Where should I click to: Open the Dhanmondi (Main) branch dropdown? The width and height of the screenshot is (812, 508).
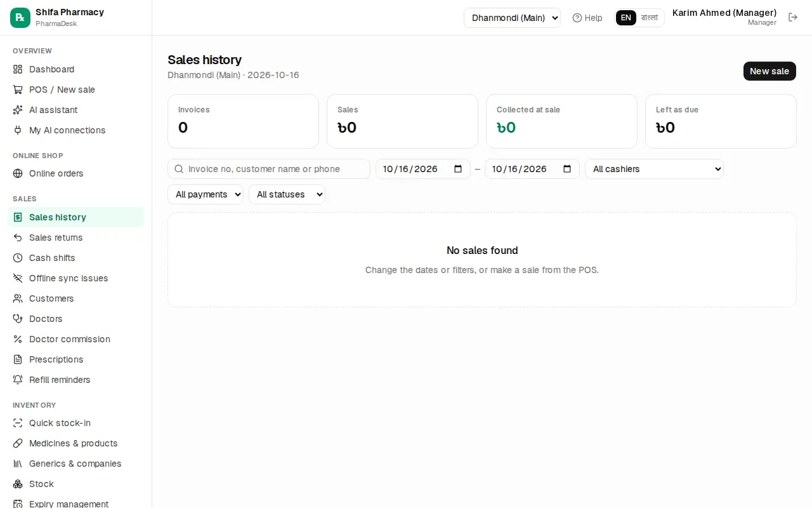512,18
